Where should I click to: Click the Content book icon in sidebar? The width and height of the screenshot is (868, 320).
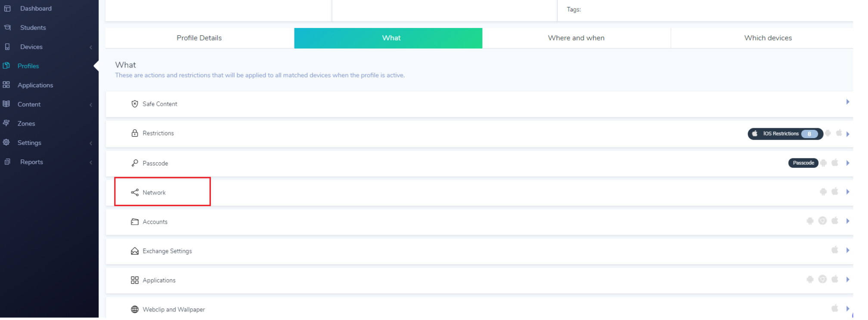point(6,104)
